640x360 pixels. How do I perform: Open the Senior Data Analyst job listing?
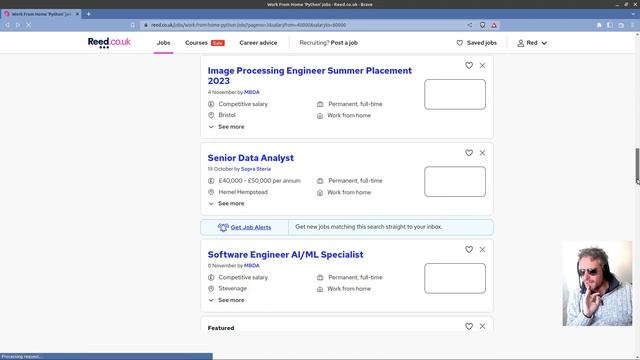tap(251, 158)
